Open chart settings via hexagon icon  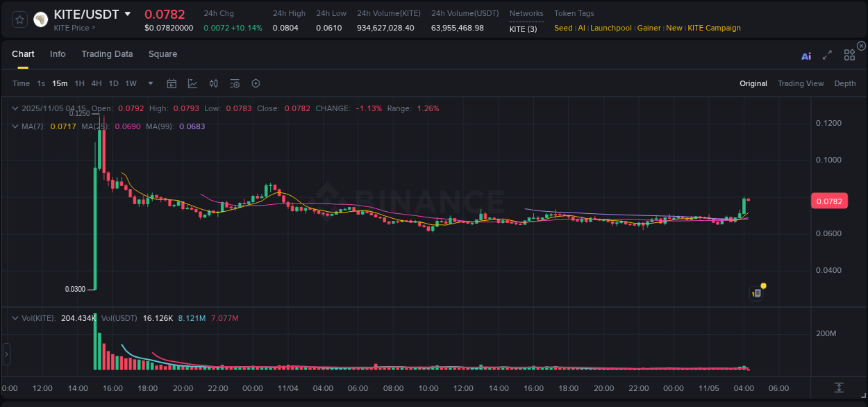click(255, 83)
